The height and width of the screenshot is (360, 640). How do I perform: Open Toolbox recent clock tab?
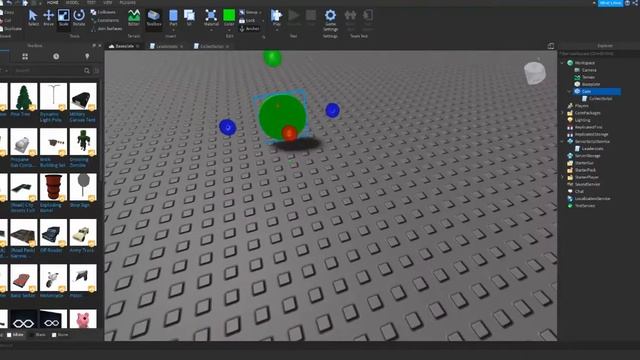click(56, 57)
